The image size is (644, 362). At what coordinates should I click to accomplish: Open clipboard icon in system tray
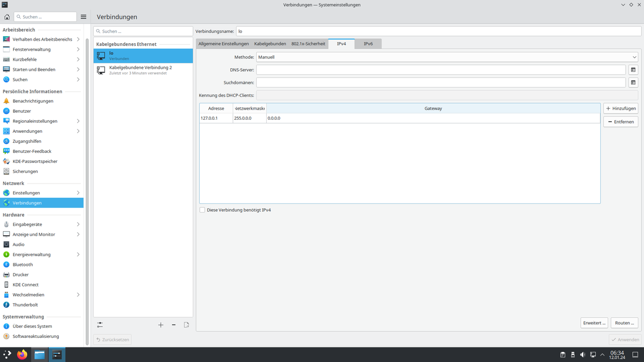pyautogui.click(x=562, y=354)
